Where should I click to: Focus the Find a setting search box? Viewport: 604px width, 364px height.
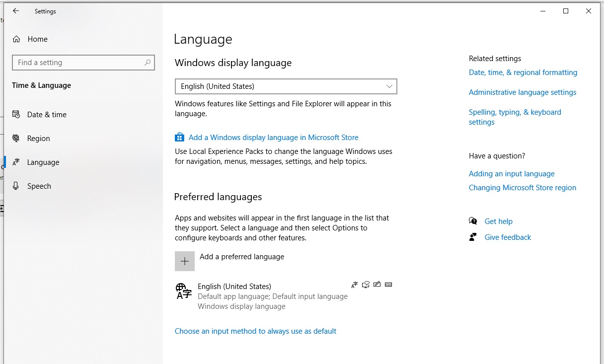point(83,63)
